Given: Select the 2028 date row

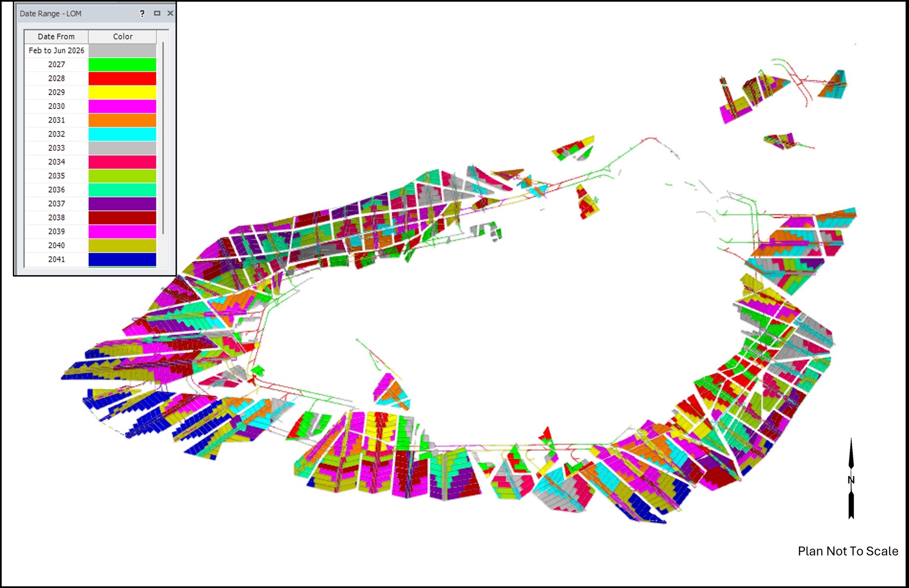Looking at the screenshot, I should pyautogui.click(x=90, y=78).
